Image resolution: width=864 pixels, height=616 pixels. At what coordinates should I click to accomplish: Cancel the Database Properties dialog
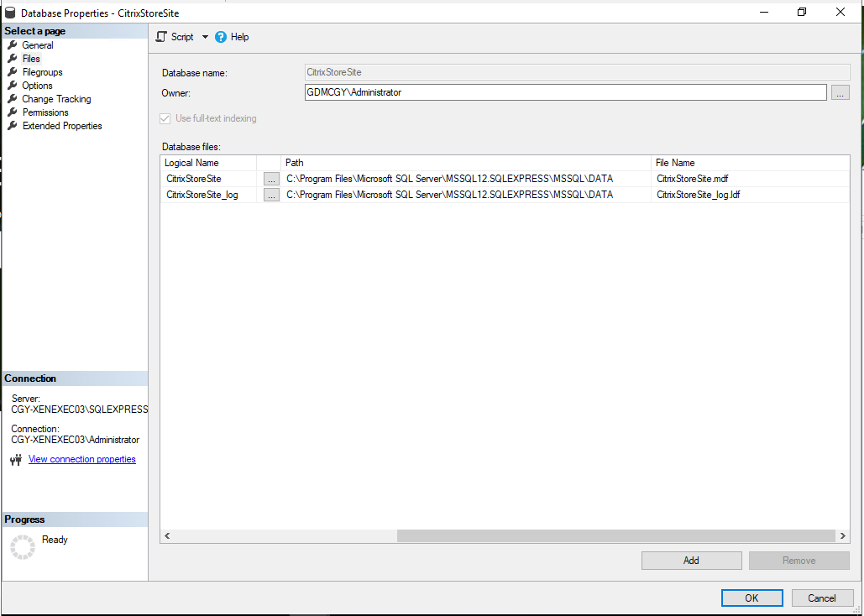822,598
